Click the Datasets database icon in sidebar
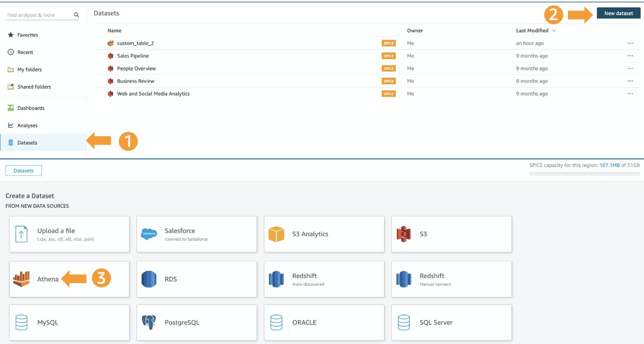Image resolution: width=644 pixels, height=344 pixels. (11, 142)
